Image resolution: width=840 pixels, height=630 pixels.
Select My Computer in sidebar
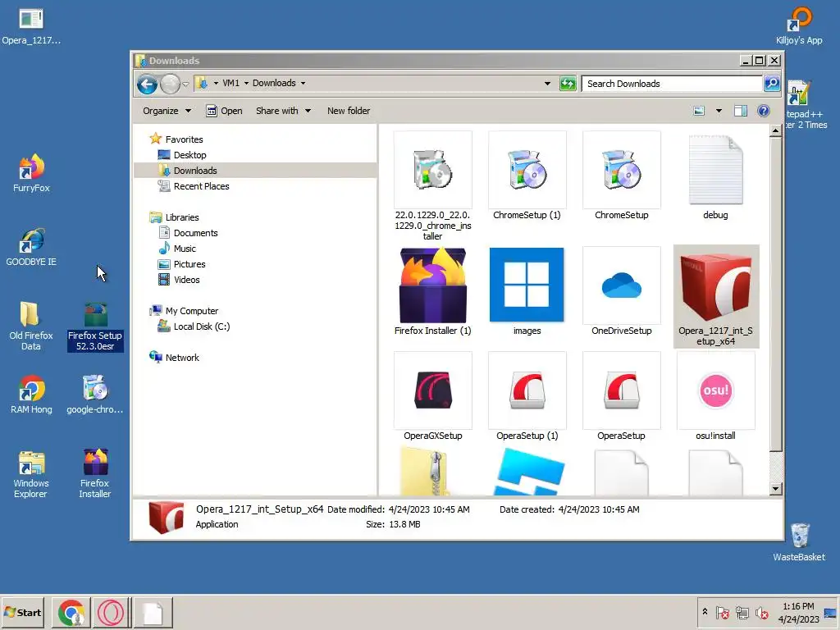click(191, 311)
